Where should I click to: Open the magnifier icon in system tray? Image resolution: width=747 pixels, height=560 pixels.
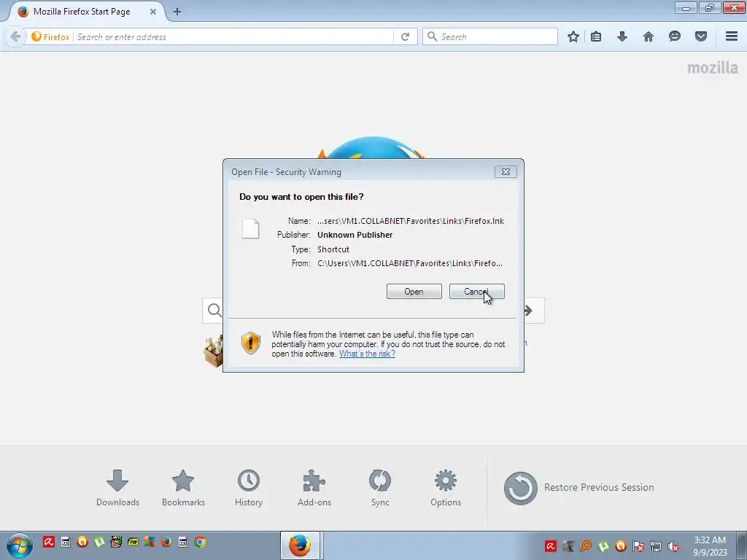tap(586, 546)
